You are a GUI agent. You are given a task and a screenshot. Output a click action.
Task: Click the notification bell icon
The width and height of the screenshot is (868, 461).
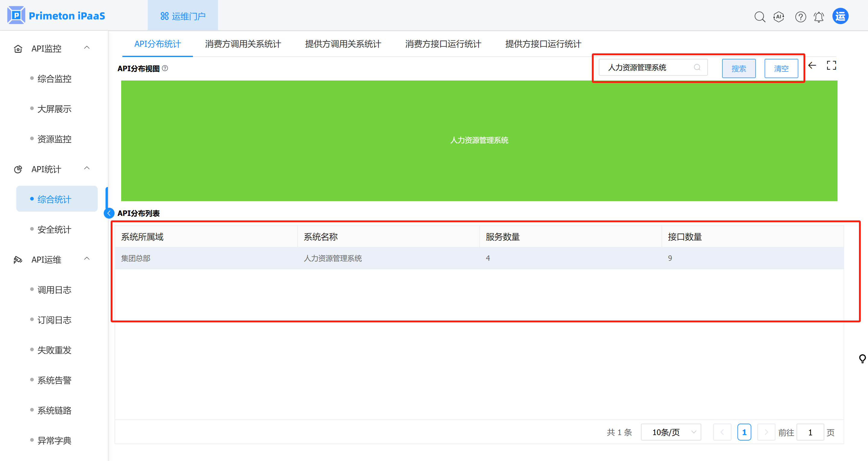click(819, 17)
